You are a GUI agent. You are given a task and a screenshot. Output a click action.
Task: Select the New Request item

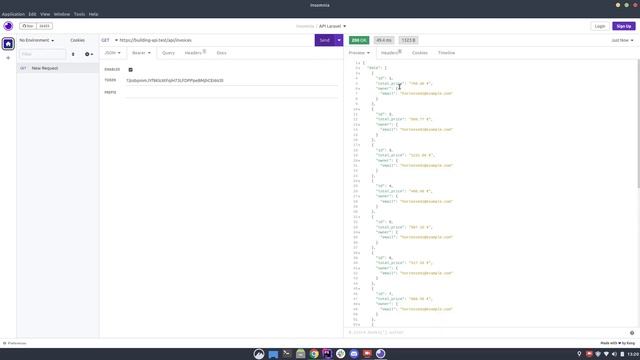pos(58,68)
